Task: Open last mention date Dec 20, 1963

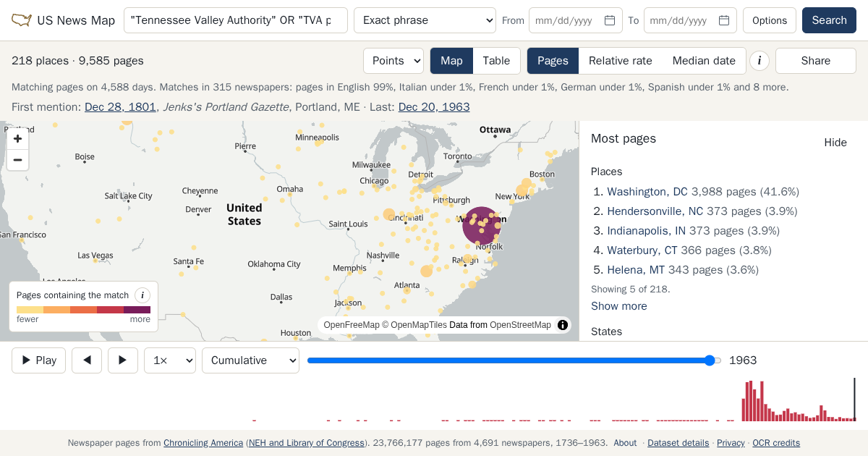Action: tap(434, 107)
